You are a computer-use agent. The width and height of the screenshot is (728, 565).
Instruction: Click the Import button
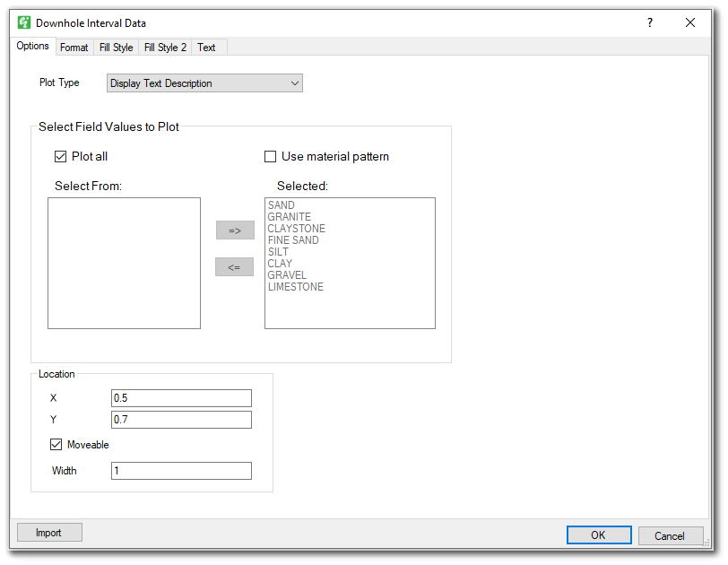(x=48, y=532)
